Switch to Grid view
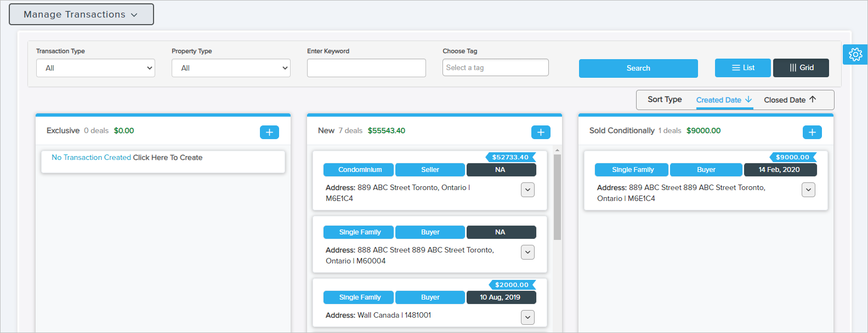868x333 pixels. pos(801,68)
